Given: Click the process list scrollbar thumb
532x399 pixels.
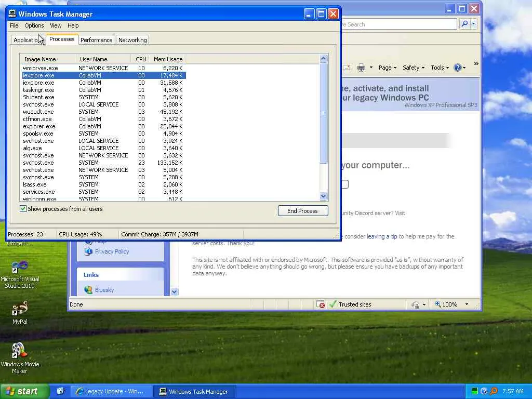Looking at the screenshot, I should [323, 113].
